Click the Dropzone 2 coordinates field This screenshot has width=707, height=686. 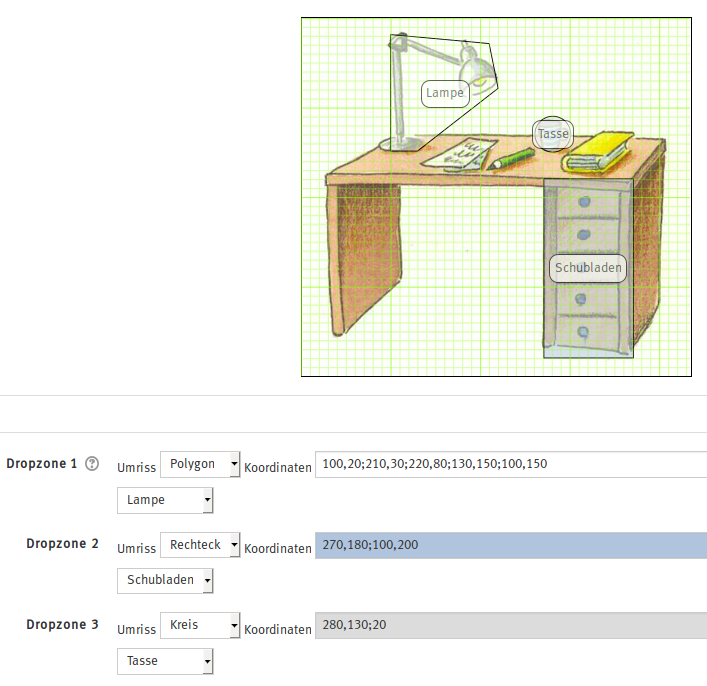510,545
